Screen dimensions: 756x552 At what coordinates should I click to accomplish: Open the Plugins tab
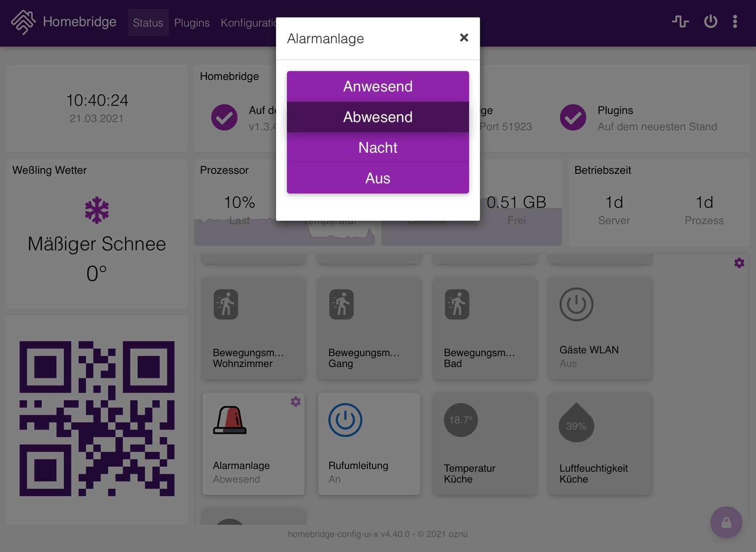pyautogui.click(x=192, y=23)
